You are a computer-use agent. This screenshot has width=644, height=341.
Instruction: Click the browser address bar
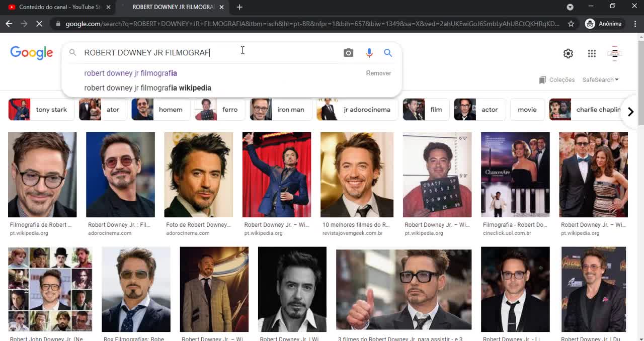312,24
